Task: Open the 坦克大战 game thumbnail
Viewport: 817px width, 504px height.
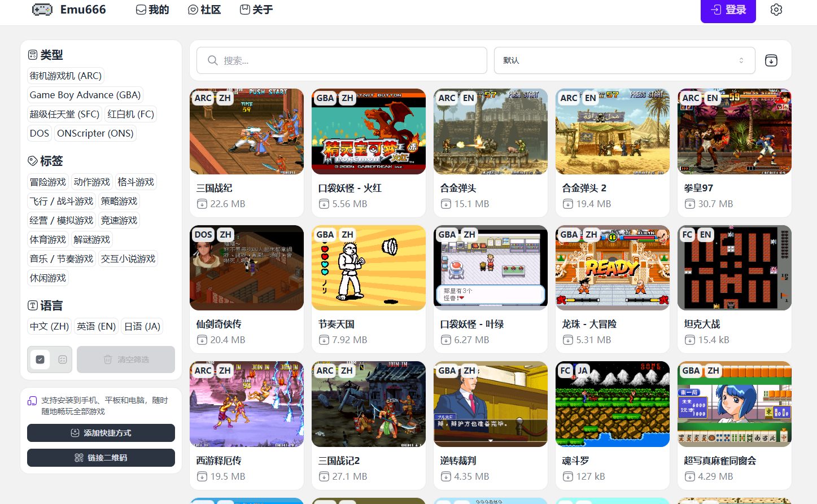Action: pyautogui.click(x=735, y=268)
